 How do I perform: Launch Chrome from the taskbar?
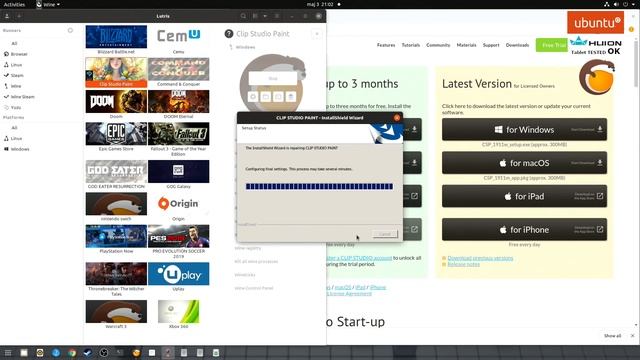coord(72,353)
